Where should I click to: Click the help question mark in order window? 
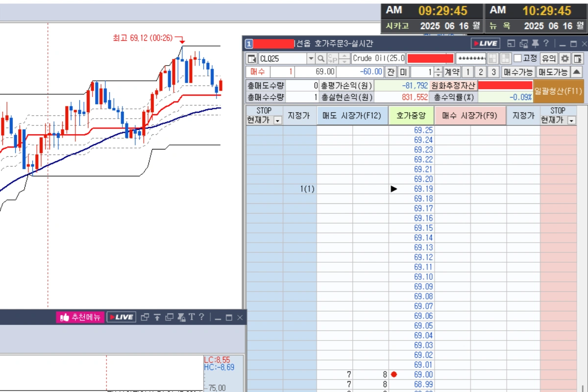point(546,44)
